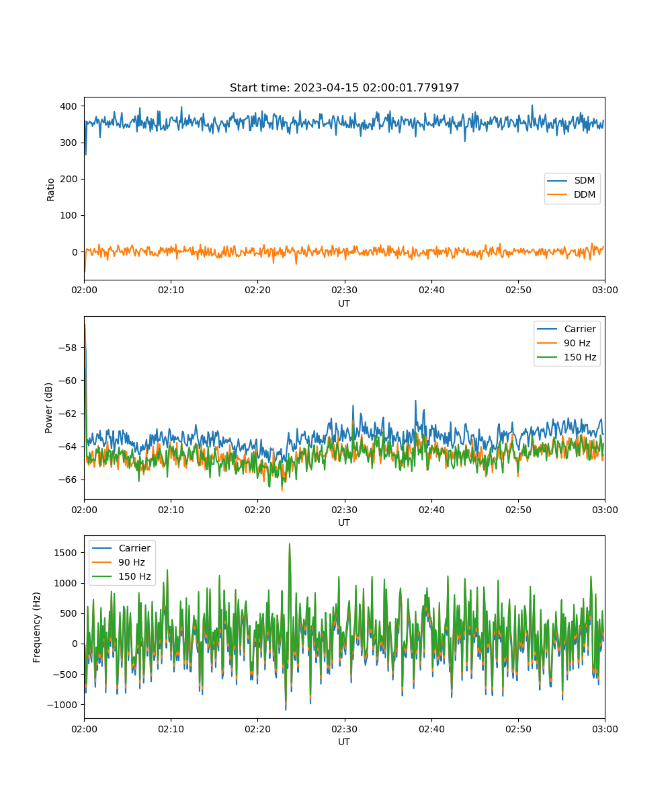Click the 100 tick on the Ratio axis
Screen dimensions: 672x807
click(70, 215)
